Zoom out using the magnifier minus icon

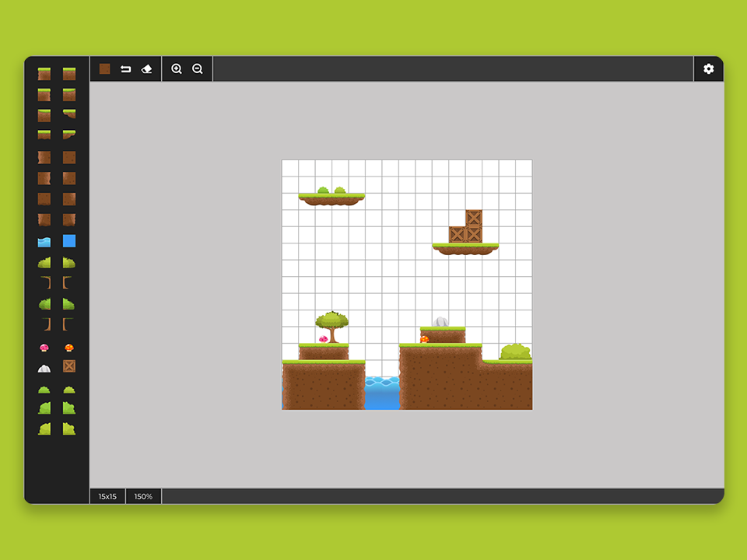coord(197,68)
